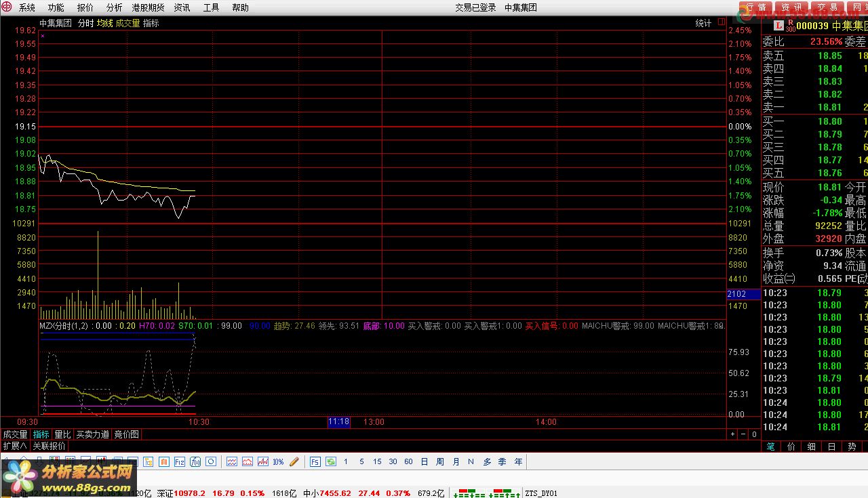Click the N period button
The width and height of the screenshot is (868, 498).
click(471, 461)
